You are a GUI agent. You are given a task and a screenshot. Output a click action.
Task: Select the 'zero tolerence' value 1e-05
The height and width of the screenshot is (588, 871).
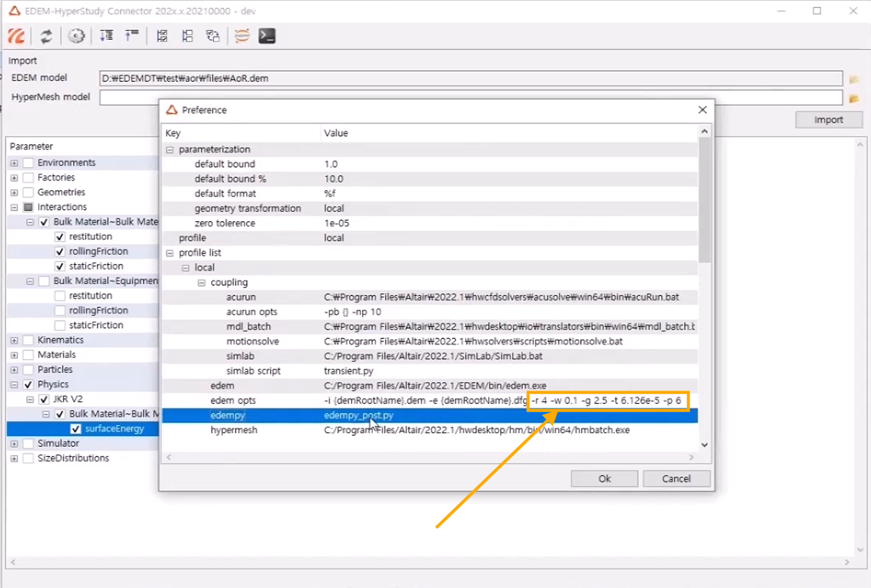click(x=336, y=224)
